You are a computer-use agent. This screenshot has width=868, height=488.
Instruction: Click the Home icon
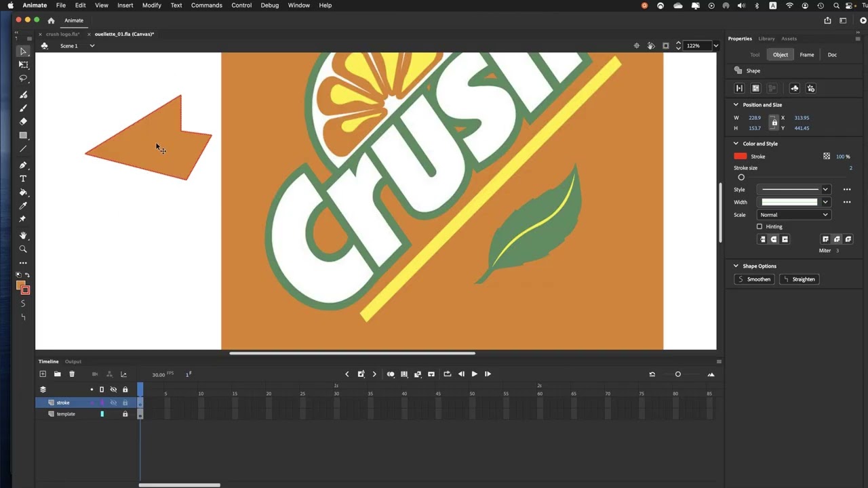51,20
